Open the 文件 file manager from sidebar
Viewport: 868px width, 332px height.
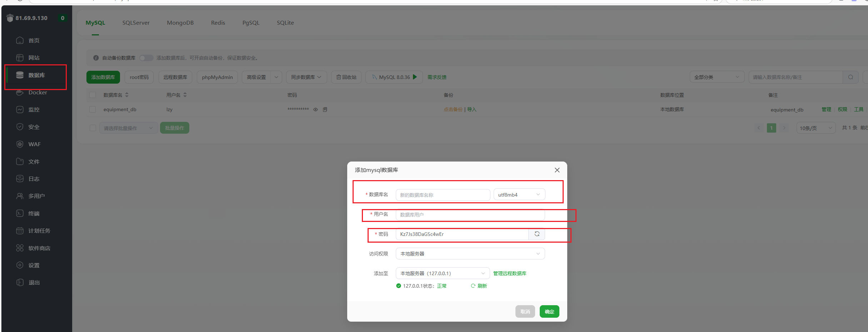(x=34, y=161)
